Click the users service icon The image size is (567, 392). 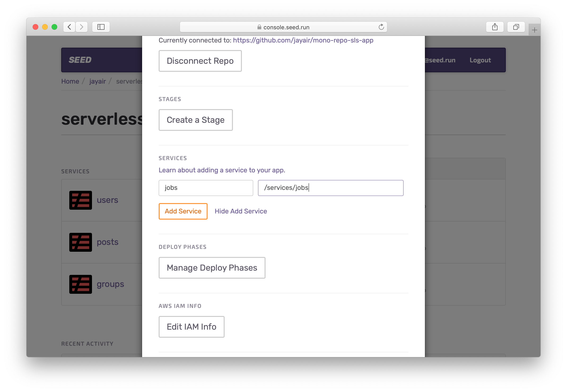(80, 200)
